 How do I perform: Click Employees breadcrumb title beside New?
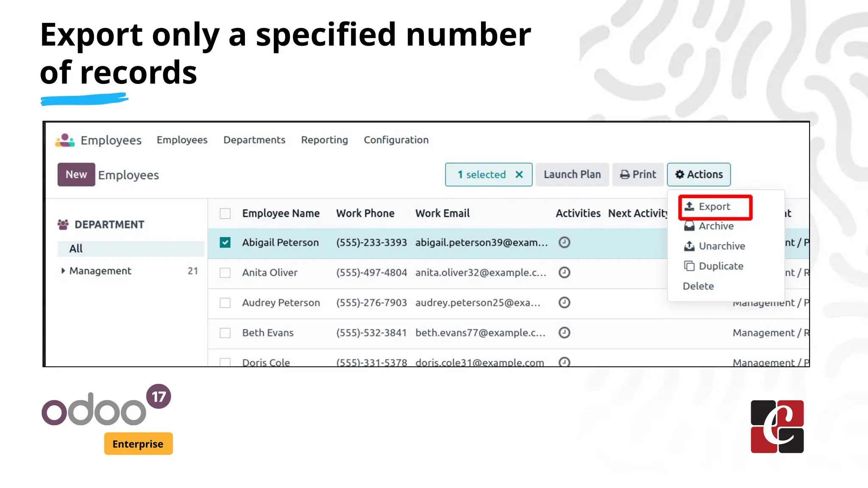[x=128, y=175]
